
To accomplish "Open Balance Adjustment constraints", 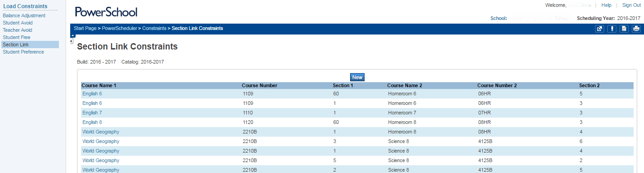I will pos(24,15).
